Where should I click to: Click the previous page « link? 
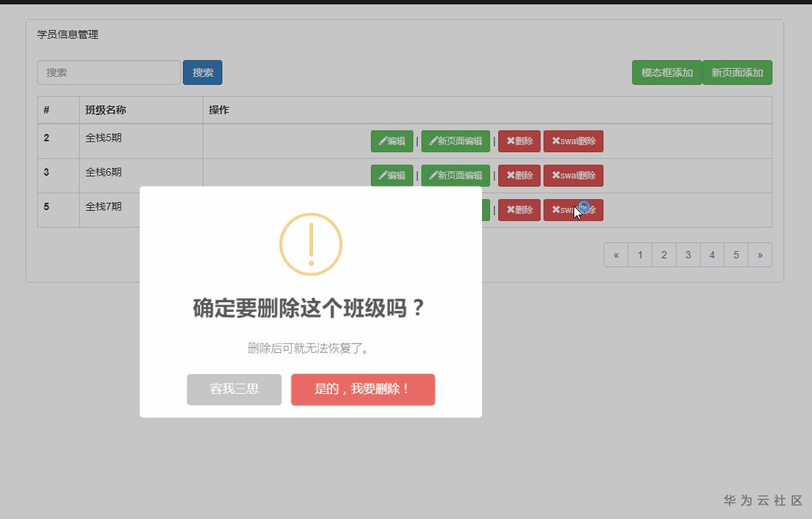click(x=616, y=254)
